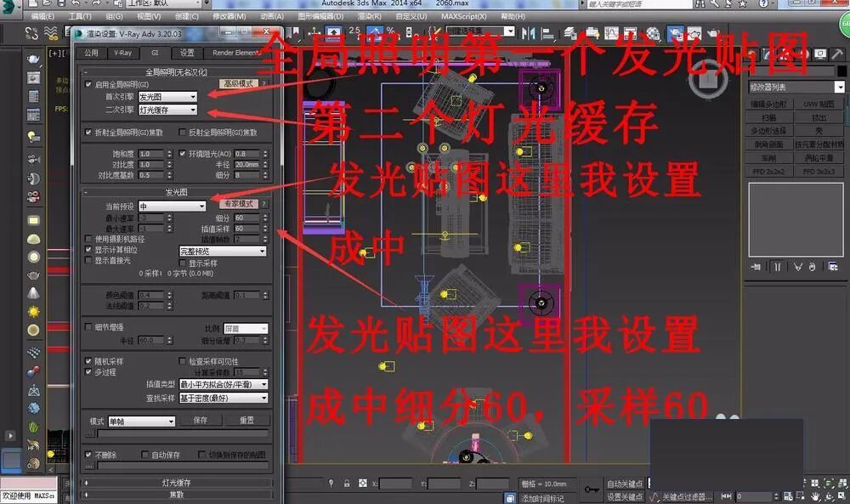Open 当前预设 dropdown set to 中
850x504 pixels.
(172, 207)
